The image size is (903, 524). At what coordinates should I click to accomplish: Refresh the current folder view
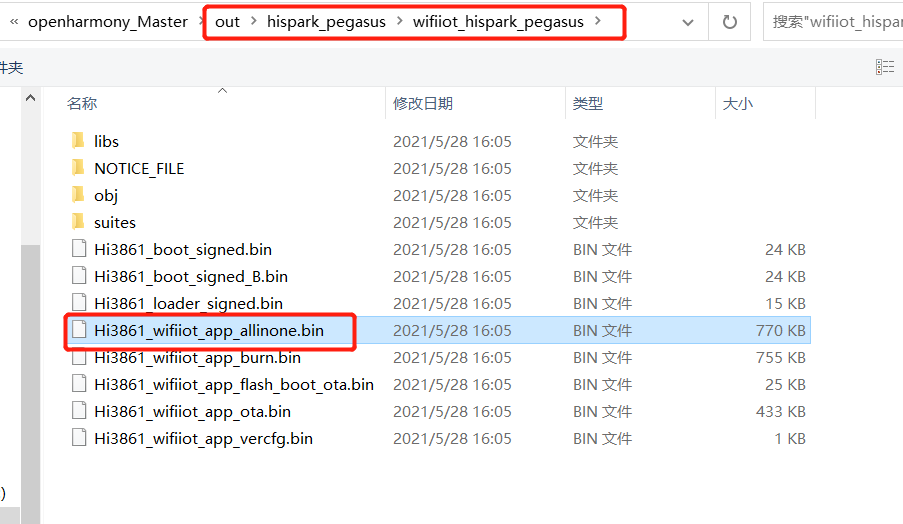(x=730, y=22)
